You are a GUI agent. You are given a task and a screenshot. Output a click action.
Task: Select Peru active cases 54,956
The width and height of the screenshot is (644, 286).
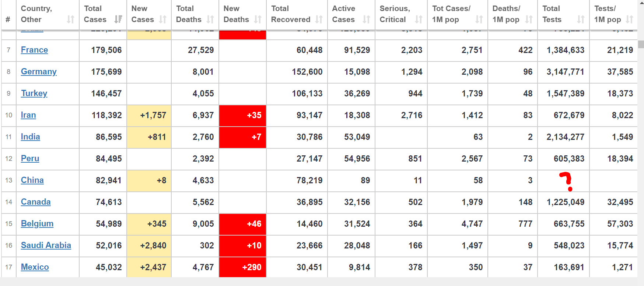tap(357, 159)
